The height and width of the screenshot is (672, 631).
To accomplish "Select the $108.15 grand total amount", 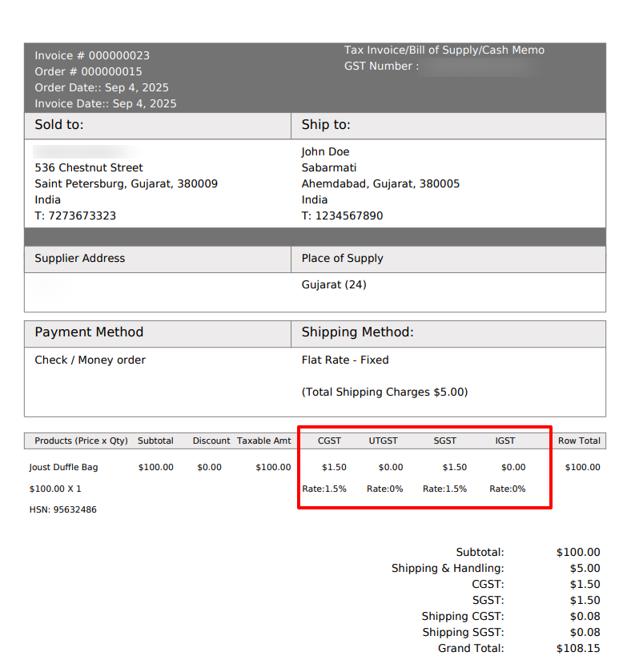I will (578, 649).
